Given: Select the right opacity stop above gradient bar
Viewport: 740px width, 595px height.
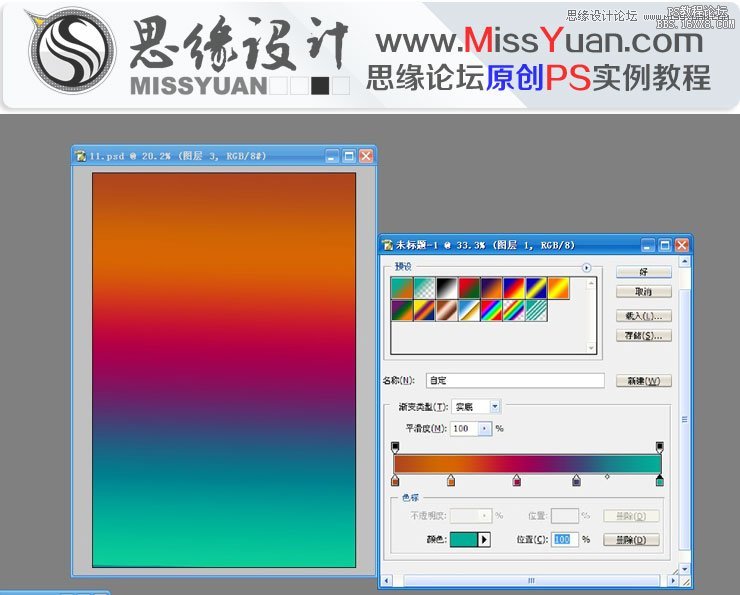Looking at the screenshot, I should tap(660, 447).
